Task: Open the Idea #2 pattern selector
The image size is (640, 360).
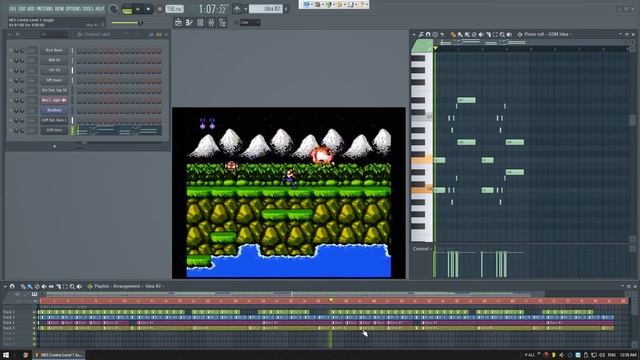Action: point(266,9)
